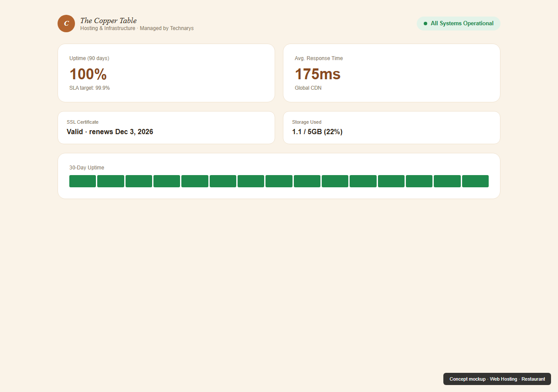This screenshot has height=392, width=558.
Task: Click Global CDN caption
Action: coord(308,88)
